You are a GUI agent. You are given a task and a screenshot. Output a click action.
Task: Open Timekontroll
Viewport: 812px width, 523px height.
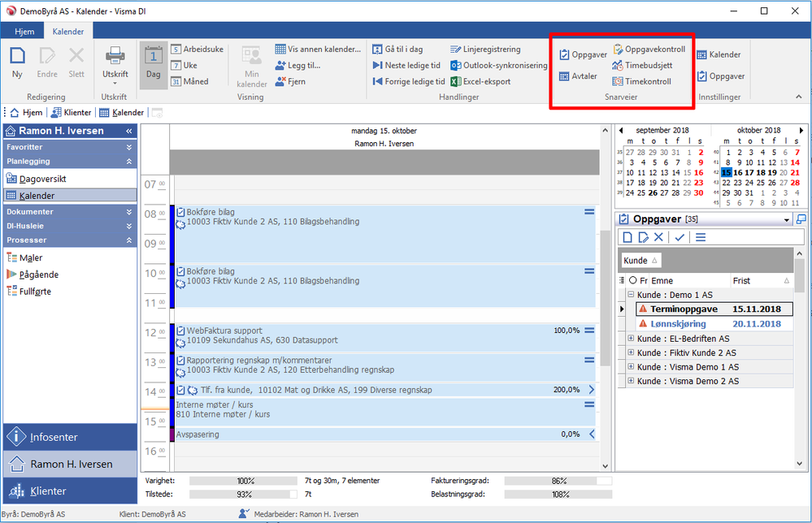click(642, 81)
